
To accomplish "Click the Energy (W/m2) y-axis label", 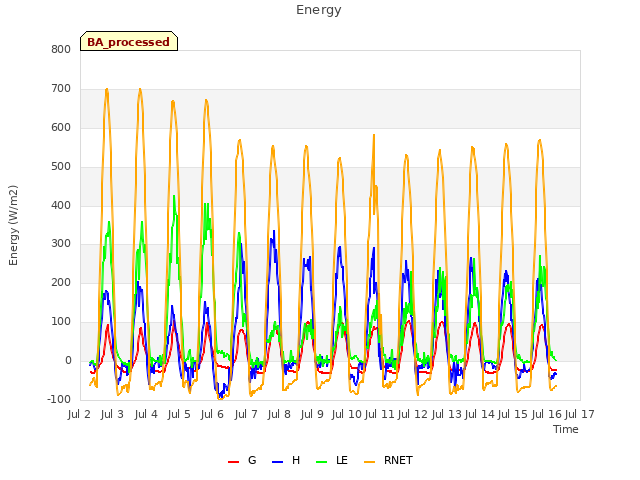I will (13, 225).
